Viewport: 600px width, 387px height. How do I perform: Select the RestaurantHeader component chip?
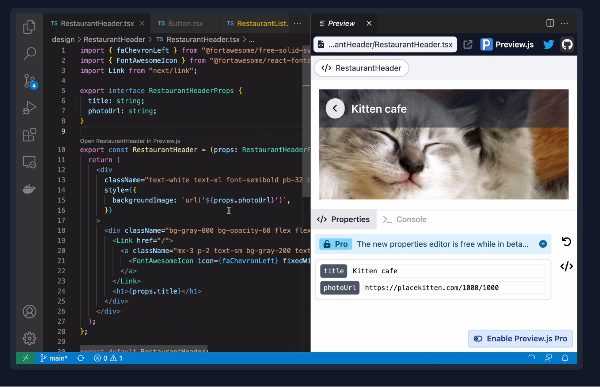click(x=361, y=68)
